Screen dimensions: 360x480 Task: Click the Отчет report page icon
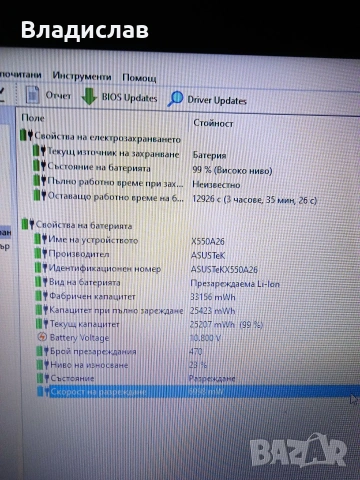point(33,95)
